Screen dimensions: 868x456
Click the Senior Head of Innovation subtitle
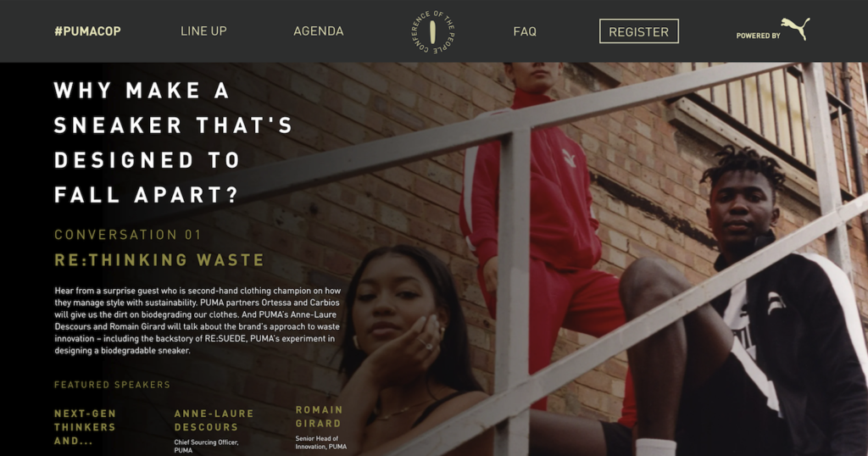(x=321, y=442)
